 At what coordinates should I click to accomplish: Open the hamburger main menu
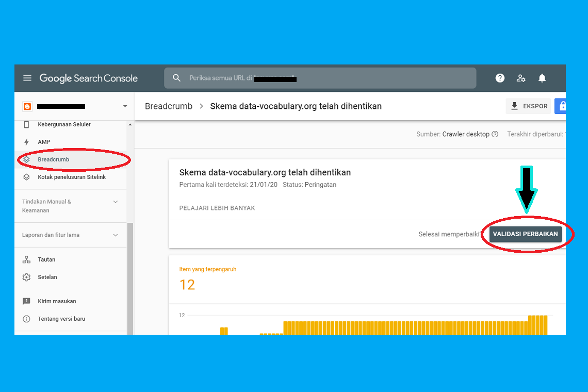click(x=27, y=78)
